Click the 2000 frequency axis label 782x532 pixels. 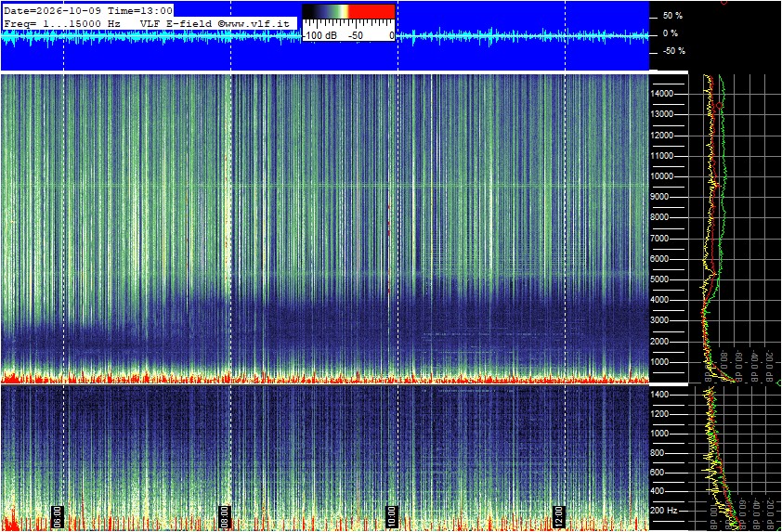[659, 342]
